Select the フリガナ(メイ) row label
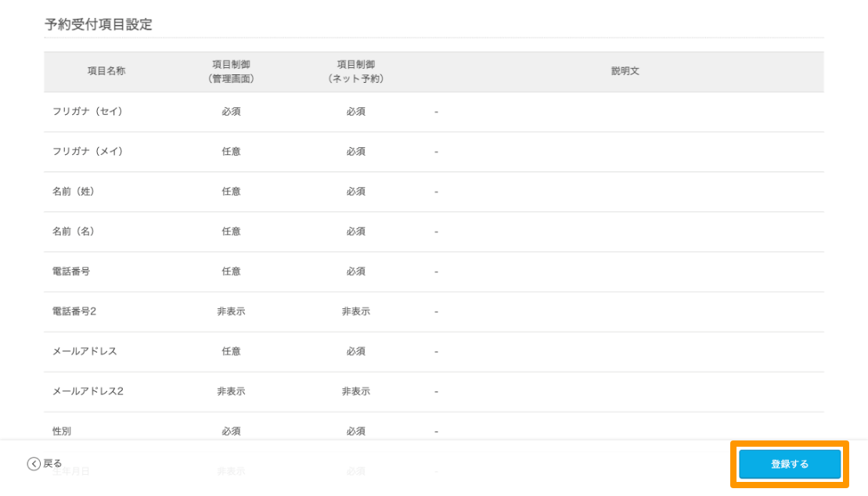Viewport: 868px width, 496px height. [x=88, y=152]
